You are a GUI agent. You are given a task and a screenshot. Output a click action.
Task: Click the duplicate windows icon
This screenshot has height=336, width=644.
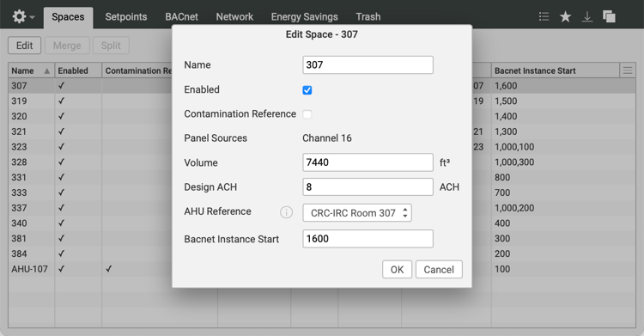click(x=609, y=16)
